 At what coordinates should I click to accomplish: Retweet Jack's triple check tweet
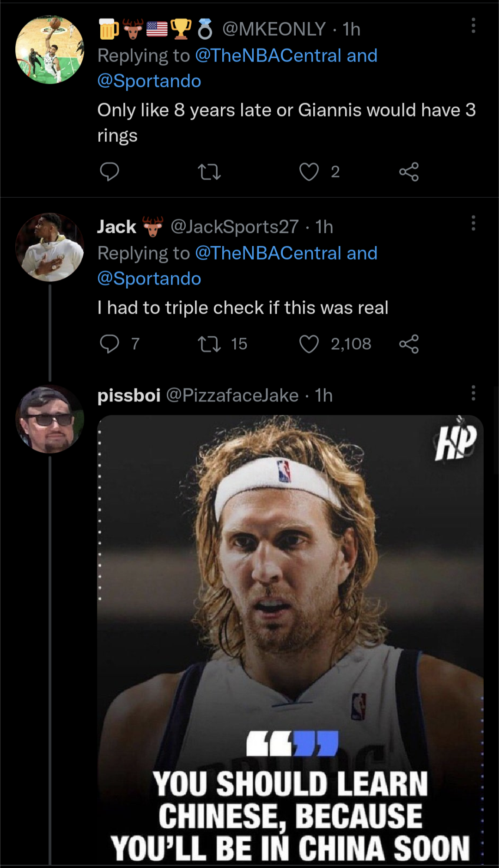tap(209, 344)
